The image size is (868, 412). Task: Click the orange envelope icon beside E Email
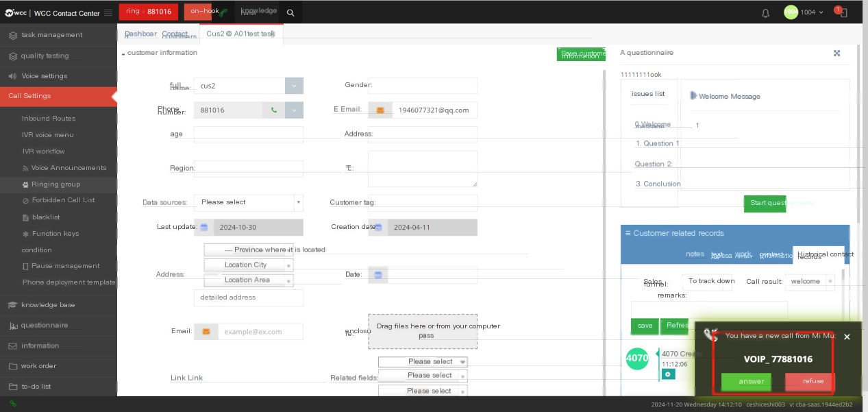click(380, 110)
